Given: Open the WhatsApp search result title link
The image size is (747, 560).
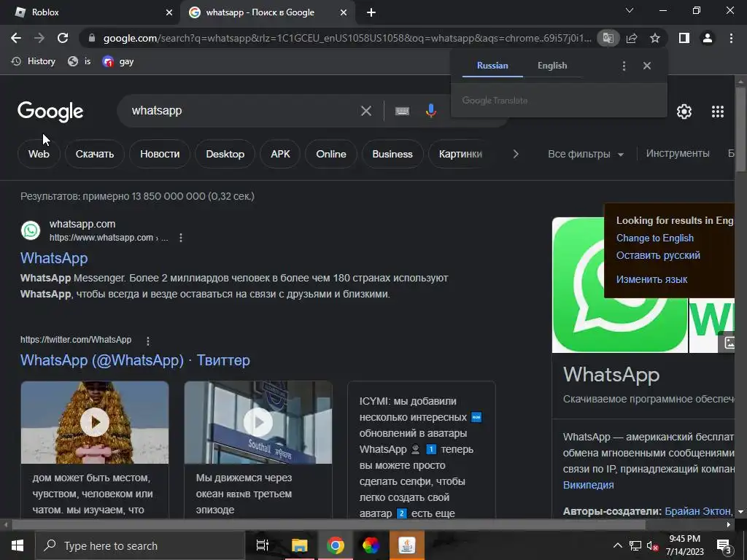Looking at the screenshot, I should point(54,258).
